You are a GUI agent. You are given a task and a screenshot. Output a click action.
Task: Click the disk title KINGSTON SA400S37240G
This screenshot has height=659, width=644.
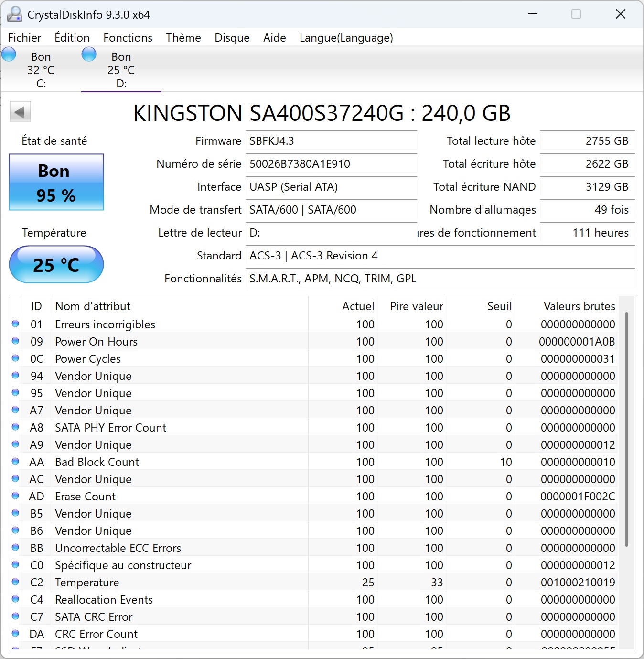(x=322, y=113)
